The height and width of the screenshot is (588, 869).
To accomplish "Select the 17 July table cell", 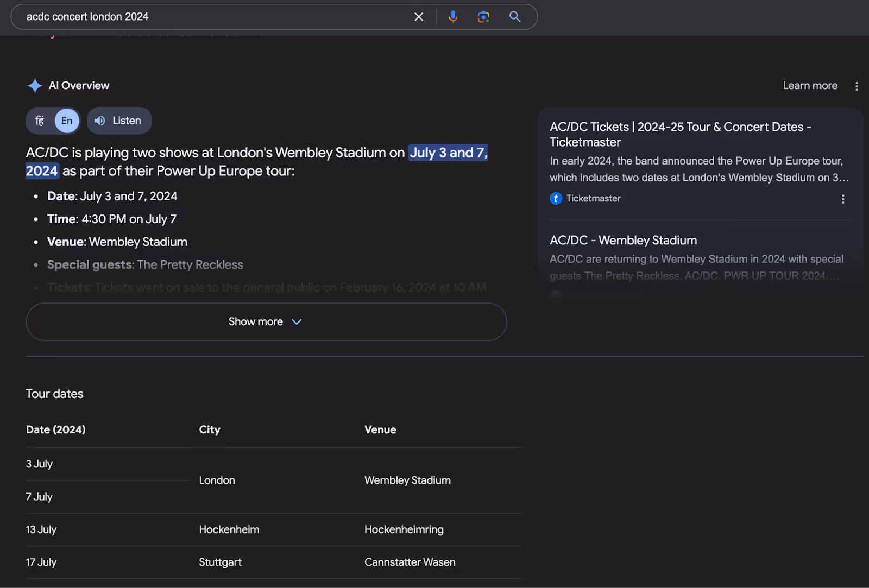I will (41, 562).
